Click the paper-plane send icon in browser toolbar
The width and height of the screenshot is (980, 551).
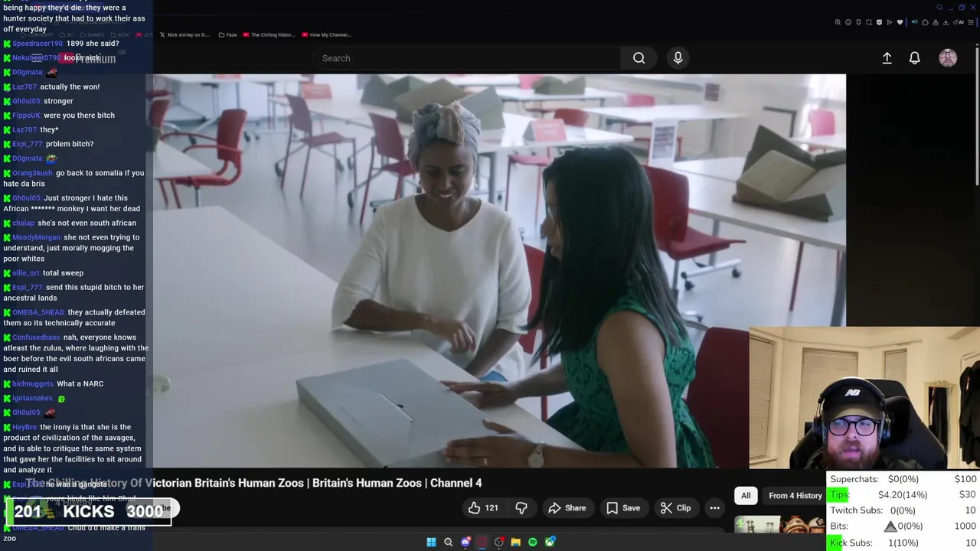click(890, 22)
